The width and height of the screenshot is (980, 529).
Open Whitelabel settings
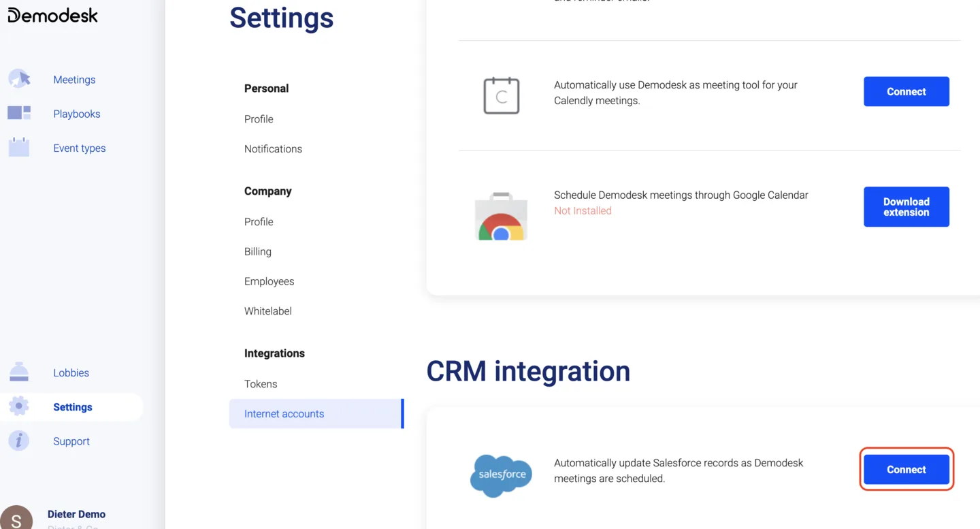(268, 311)
